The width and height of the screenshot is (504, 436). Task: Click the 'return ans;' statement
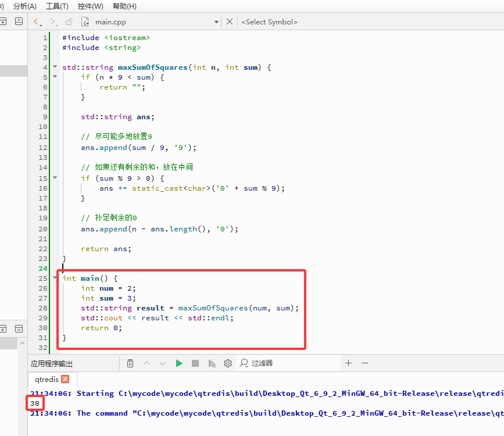tap(106, 249)
